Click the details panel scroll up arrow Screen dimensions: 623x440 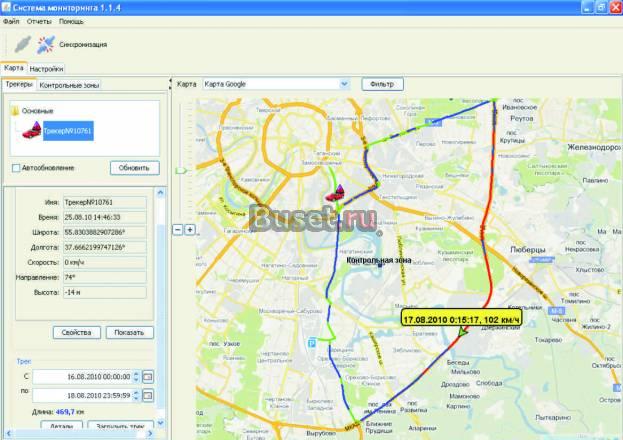[161, 193]
